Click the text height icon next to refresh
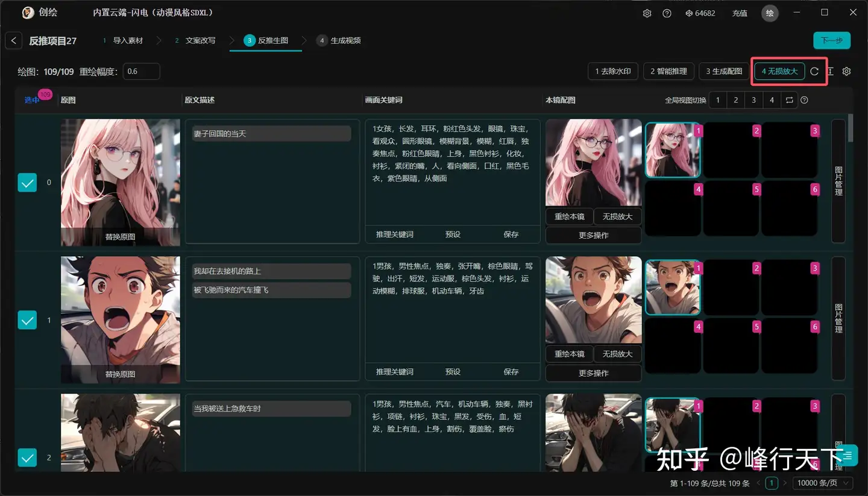This screenshot has height=496, width=868. 830,71
